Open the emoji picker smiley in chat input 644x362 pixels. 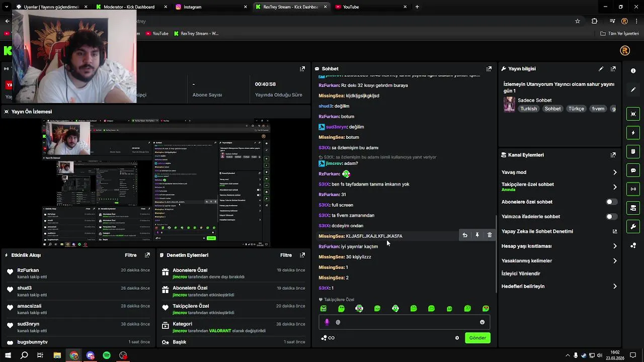482,322
